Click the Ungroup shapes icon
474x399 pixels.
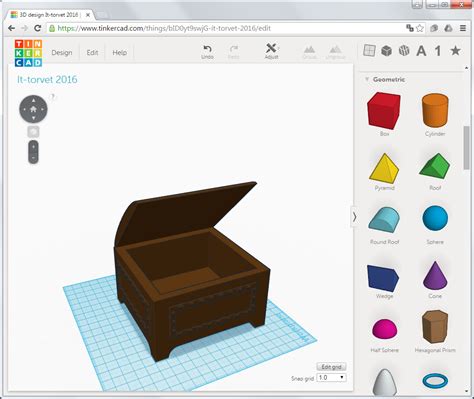click(335, 52)
